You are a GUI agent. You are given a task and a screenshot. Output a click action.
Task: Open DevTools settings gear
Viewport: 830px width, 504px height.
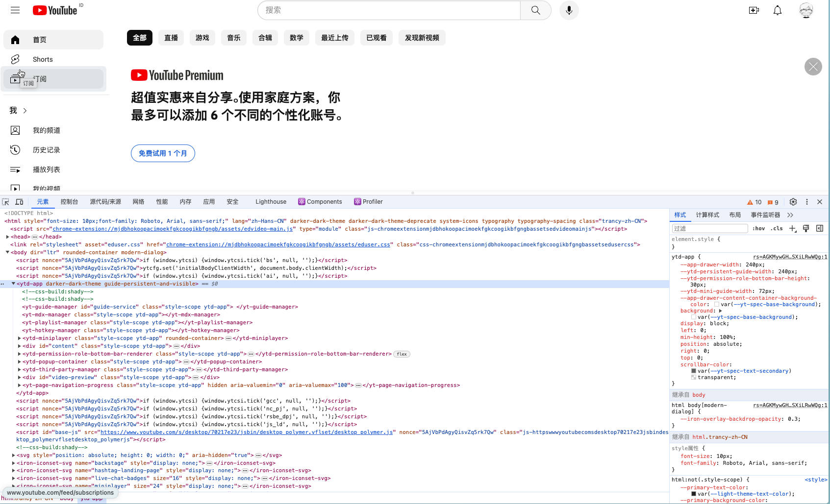pos(793,202)
